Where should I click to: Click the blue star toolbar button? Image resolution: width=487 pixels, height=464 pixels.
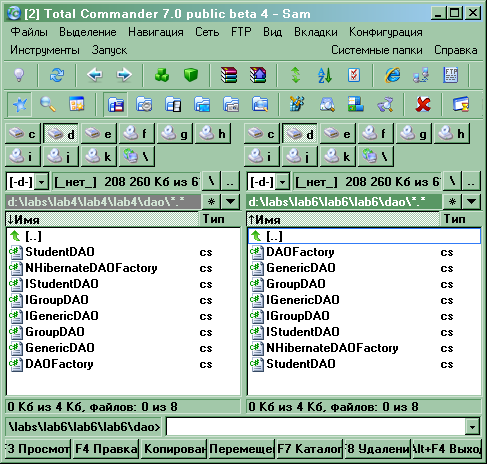click(x=19, y=105)
